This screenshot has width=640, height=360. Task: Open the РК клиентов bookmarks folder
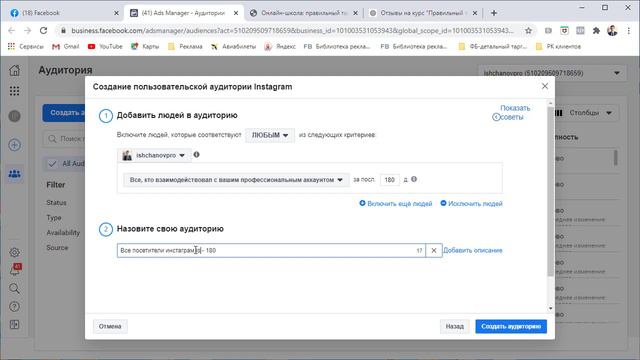(x=558, y=47)
